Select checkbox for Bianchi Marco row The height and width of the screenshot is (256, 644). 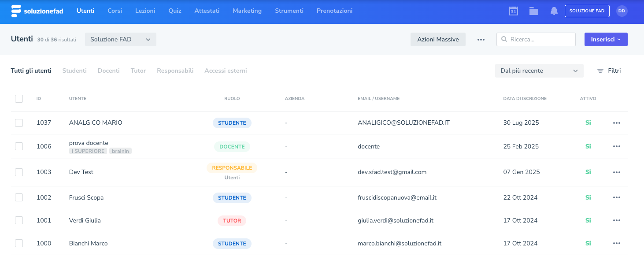[x=19, y=243]
